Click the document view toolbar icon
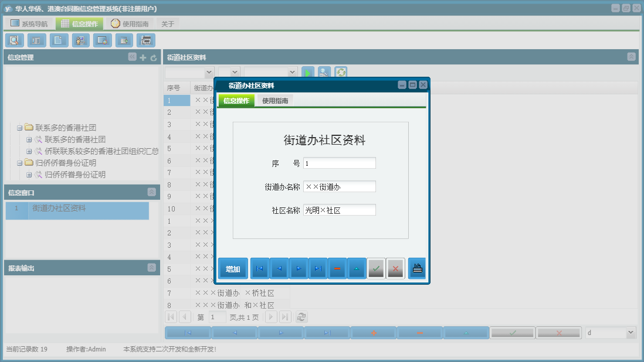 coord(59,40)
